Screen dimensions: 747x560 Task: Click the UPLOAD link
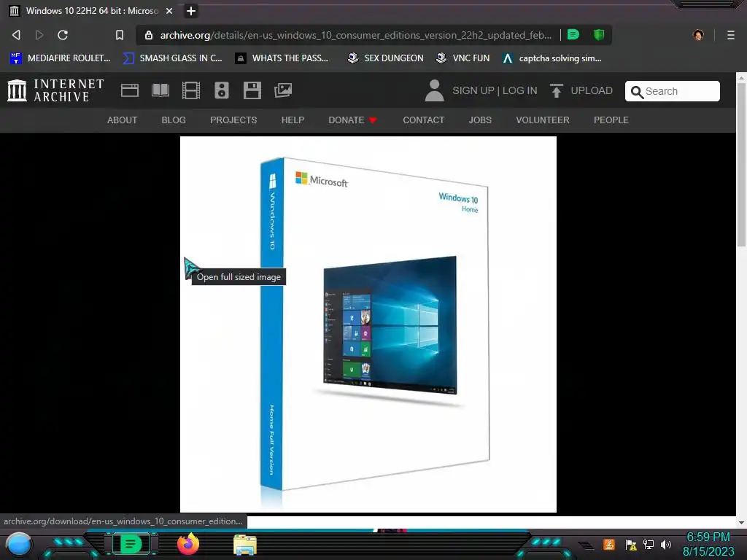click(x=592, y=90)
